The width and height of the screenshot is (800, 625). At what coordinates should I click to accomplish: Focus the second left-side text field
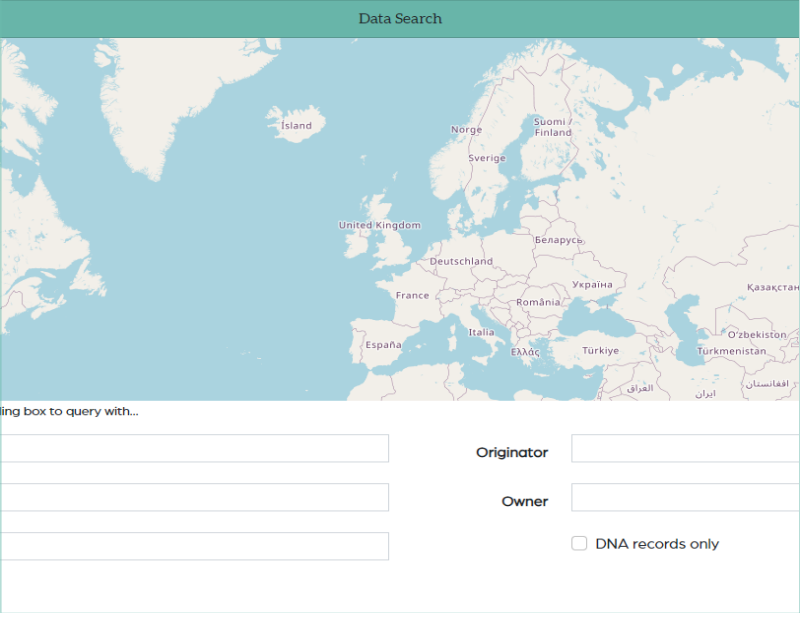click(x=194, y=498)
